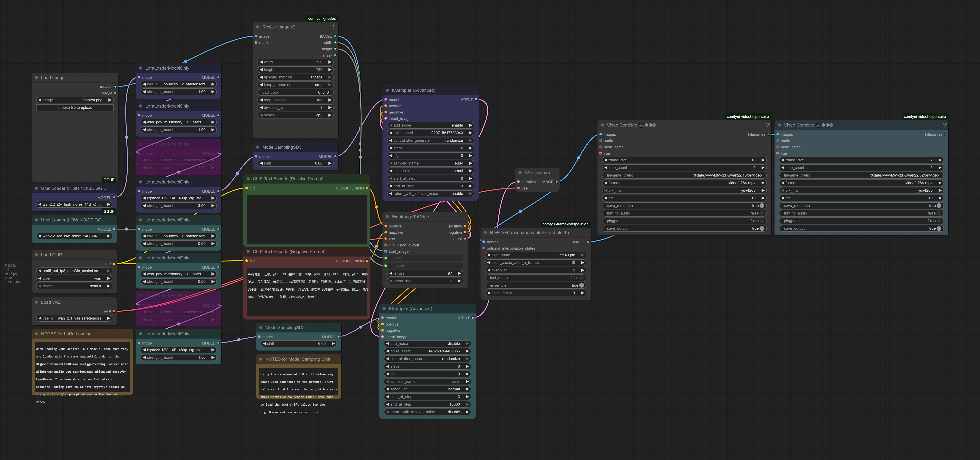Collapse the Load Image node via its dot
Screen dimensions: 980x460
(37, 78)
